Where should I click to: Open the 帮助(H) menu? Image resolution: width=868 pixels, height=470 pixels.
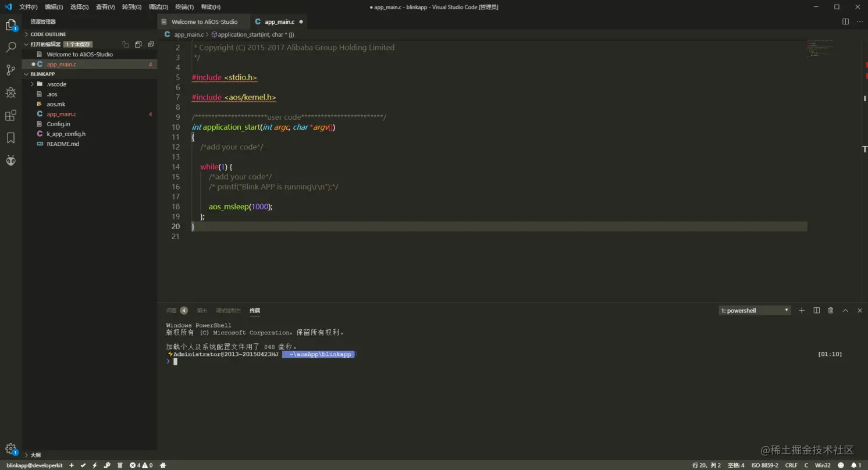(x=211, y=7)
